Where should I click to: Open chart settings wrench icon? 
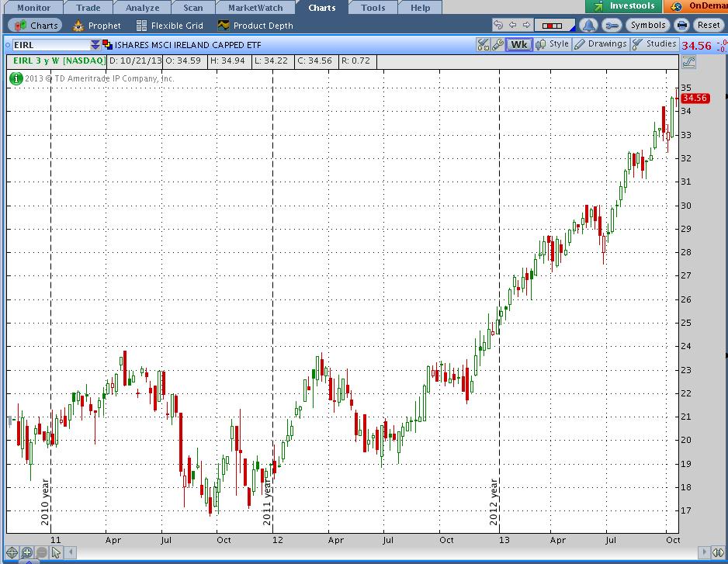point(497,44)
